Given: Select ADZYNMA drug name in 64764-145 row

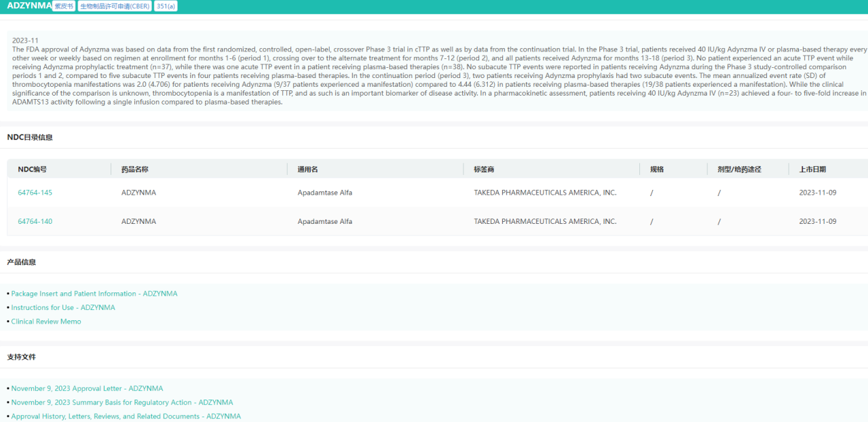Looking at the screenshot, I should tap(138, 193).
